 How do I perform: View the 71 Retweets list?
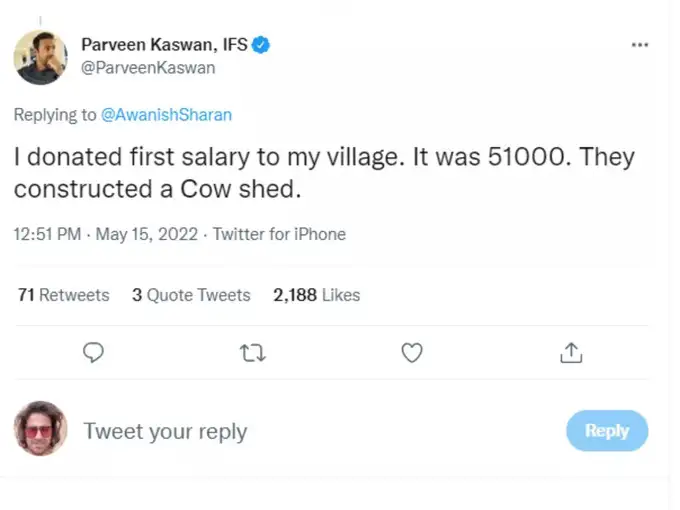point(64,295)
